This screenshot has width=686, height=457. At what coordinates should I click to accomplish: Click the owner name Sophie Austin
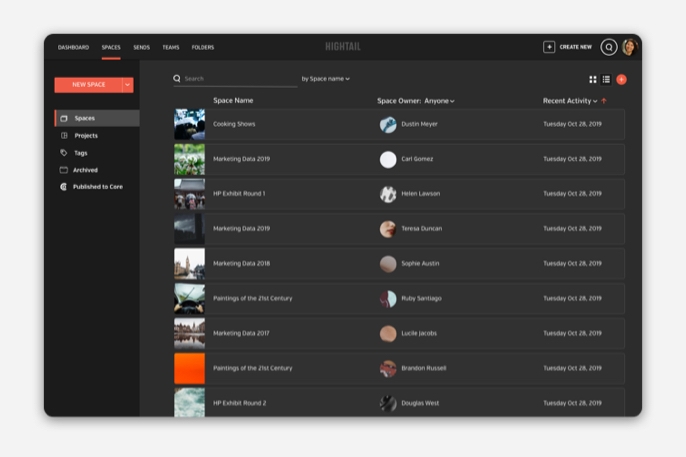(420, 264)
